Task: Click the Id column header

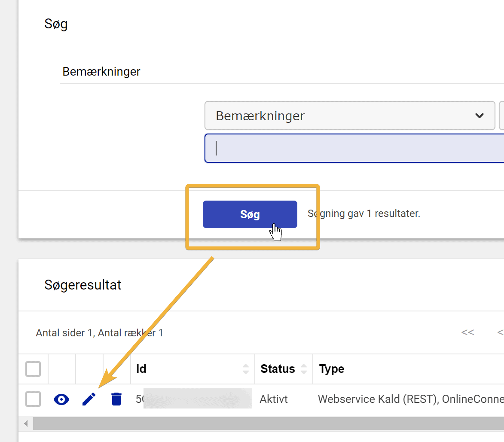Action: point(193,369)
